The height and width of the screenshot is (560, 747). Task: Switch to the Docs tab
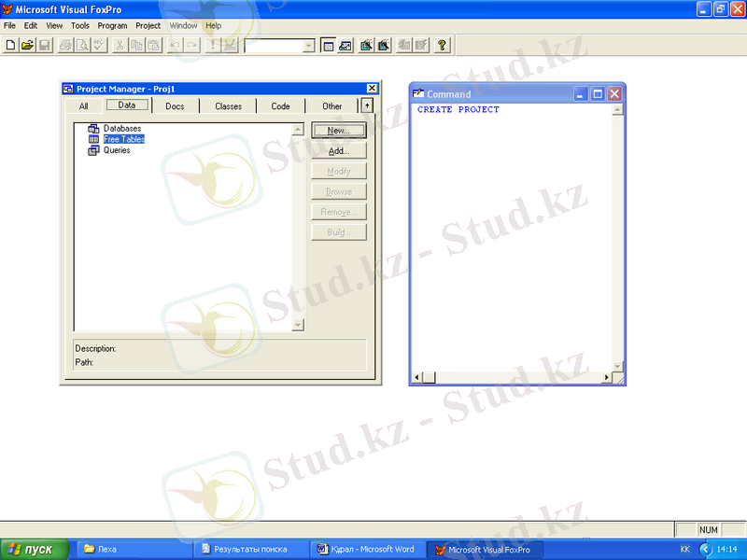(175, 106)
